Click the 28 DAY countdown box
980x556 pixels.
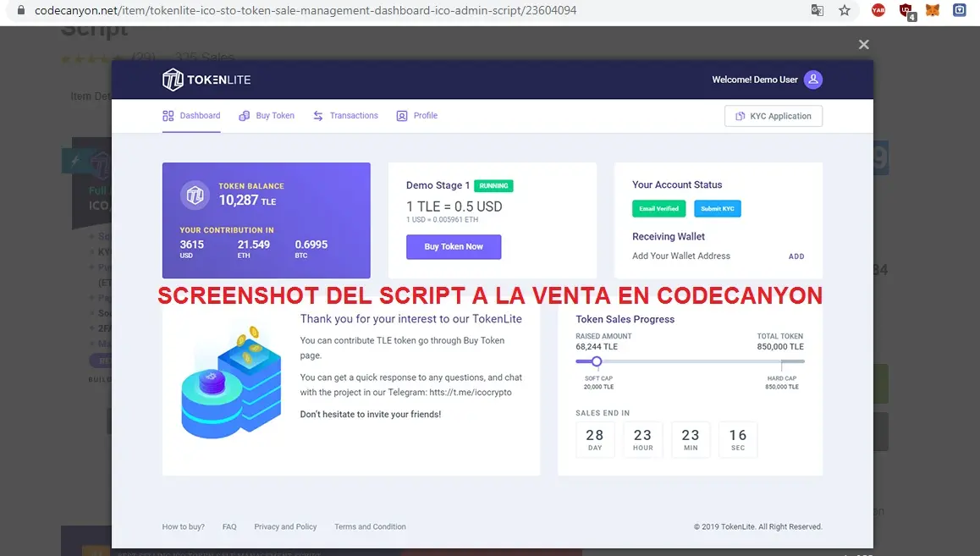(x=595, y=439)
